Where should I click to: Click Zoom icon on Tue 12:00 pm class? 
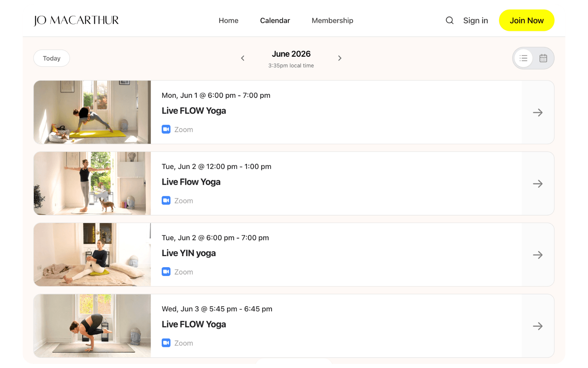tap(166, 201)
